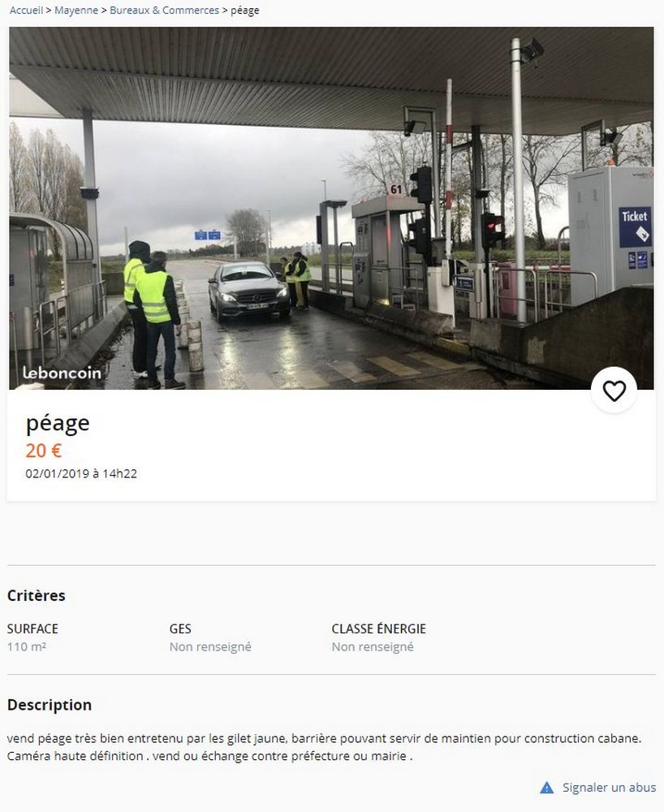Click the abuse warning triangle icon

(546, 788)
